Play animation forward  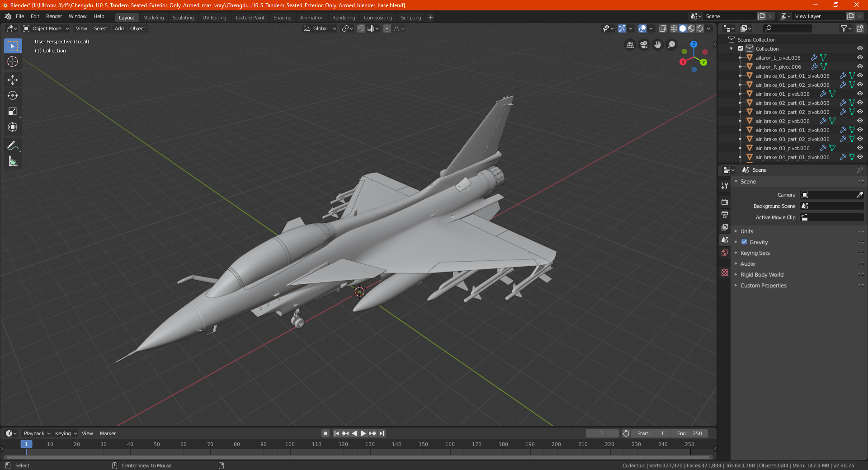363,433
